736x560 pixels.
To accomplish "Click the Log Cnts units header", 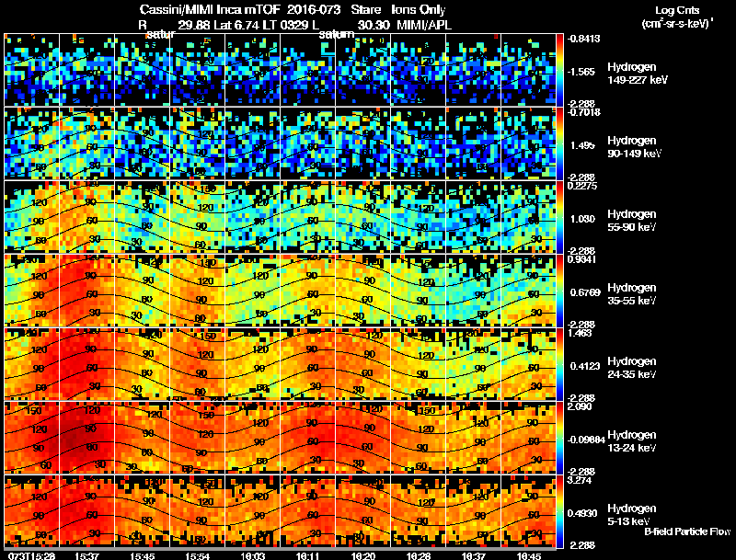I will 677,17.
